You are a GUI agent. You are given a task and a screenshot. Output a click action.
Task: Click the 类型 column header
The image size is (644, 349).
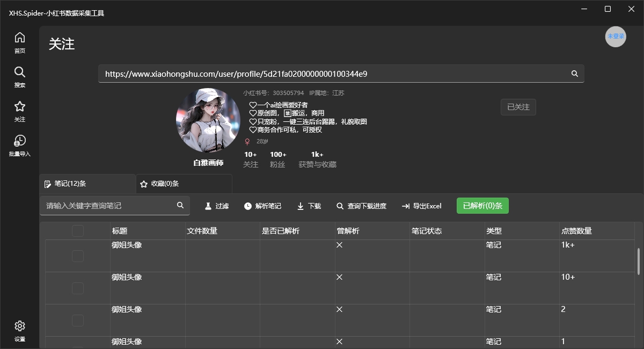(x=522, y=231)
